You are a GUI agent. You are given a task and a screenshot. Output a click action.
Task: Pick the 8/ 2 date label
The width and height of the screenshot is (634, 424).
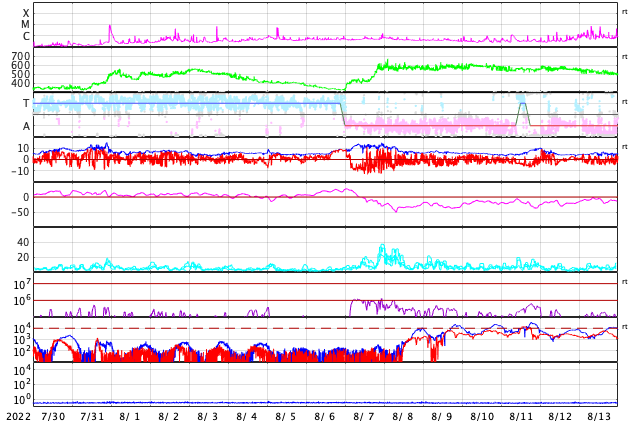tap(169, 417)
